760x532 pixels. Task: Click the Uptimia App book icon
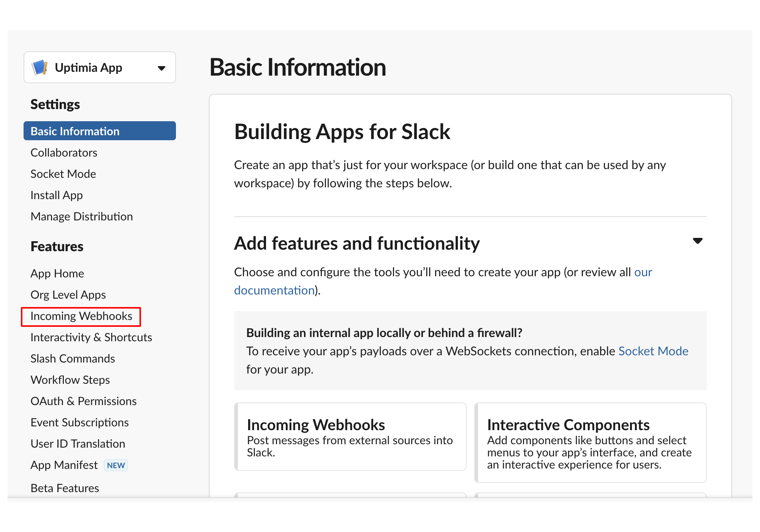point(40,68)
